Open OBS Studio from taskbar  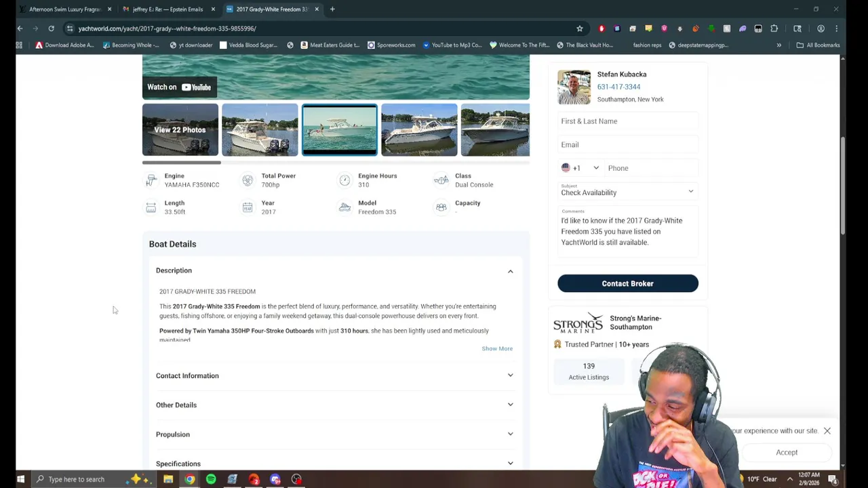pos(296,479)
